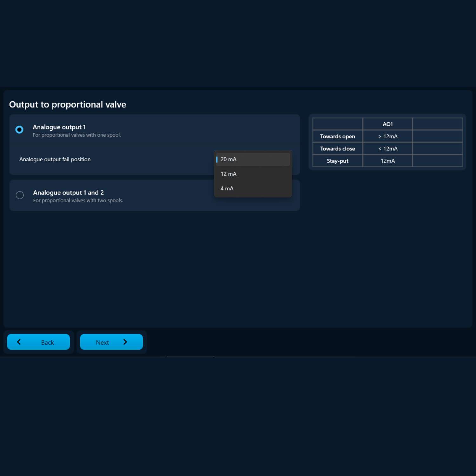Click the Towards open row label
The image size is (476, 476).
[337, 136]
